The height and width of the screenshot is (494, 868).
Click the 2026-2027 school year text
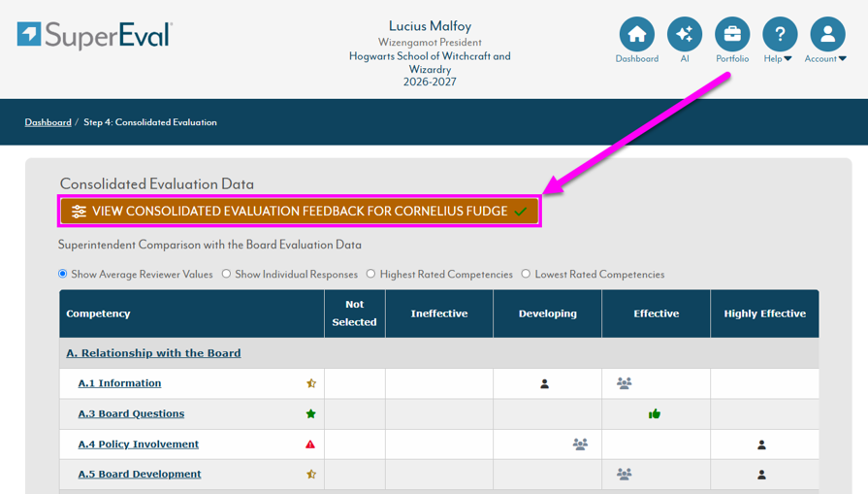click(430, 82)
